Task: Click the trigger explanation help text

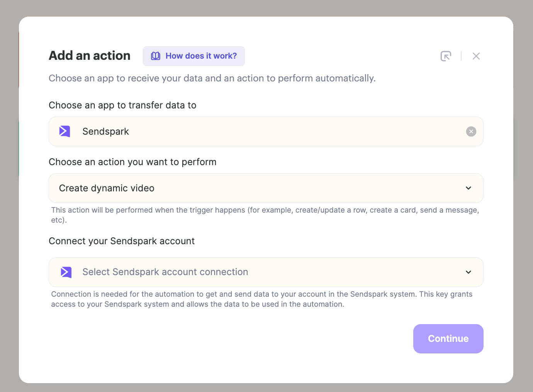Action: [x=265, y=215]
